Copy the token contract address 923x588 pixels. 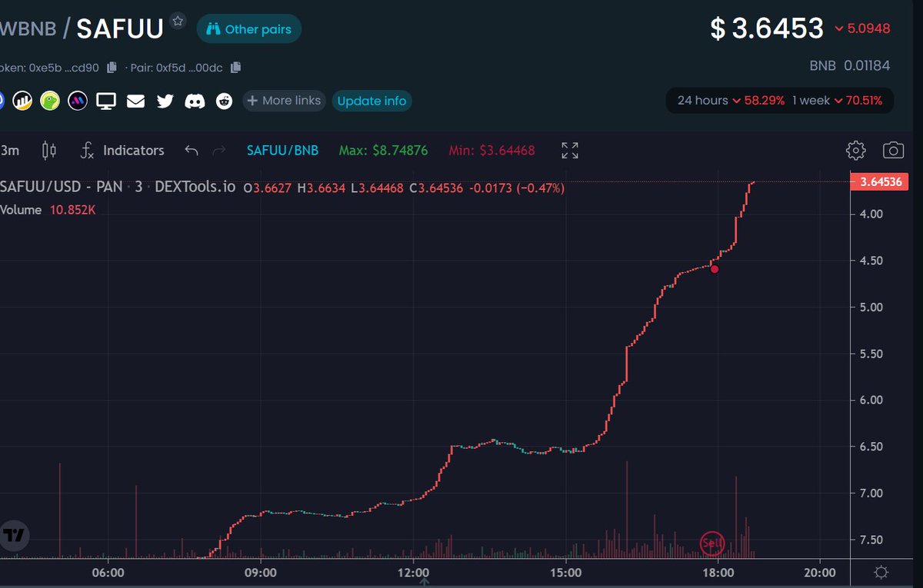(112, 68)
